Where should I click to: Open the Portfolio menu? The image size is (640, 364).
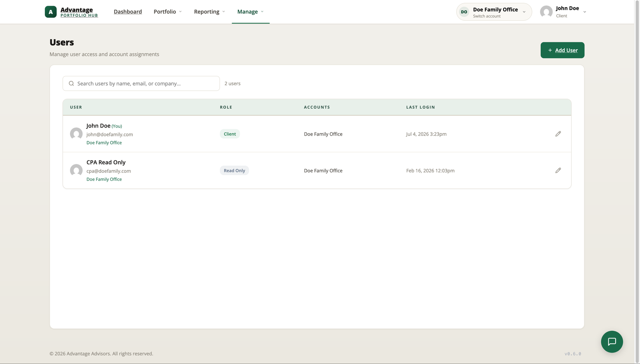tap(168, 12)
